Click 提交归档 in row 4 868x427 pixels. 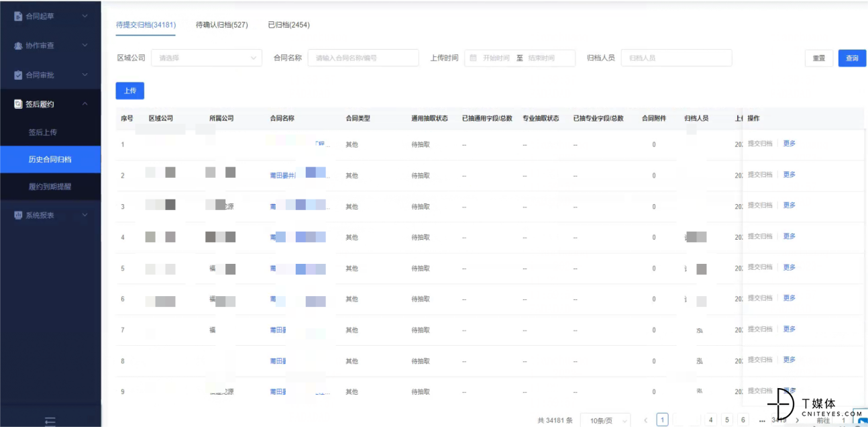click(x=760, y=236)
